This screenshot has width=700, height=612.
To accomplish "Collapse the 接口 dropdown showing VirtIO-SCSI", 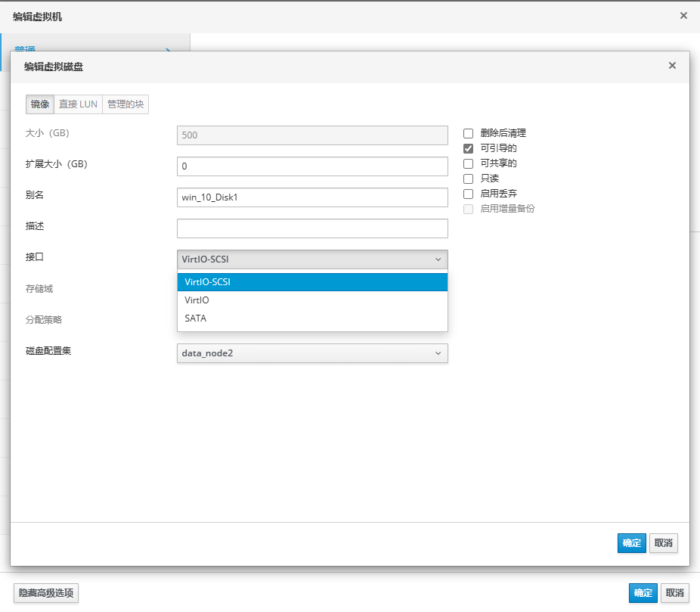I will pos(312,259).
